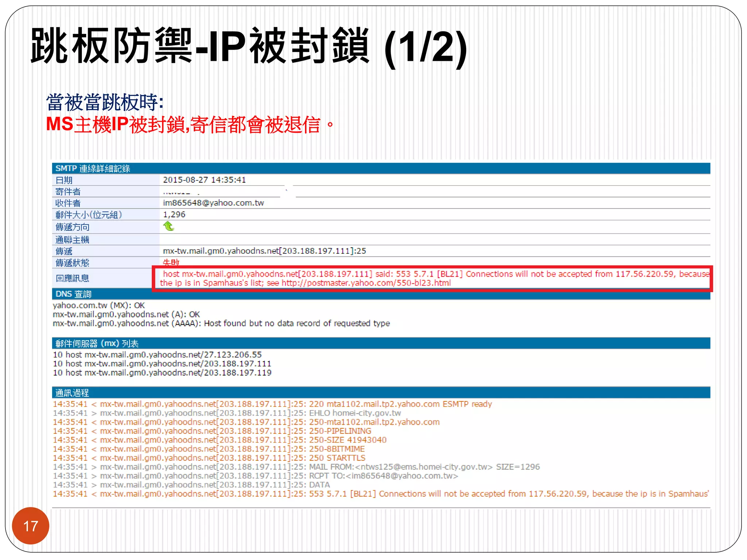Viewport: 747px width, 560px height.
Task: Click the 郵件伺服器 (mx) 列表 header
Action: point(381,343)
